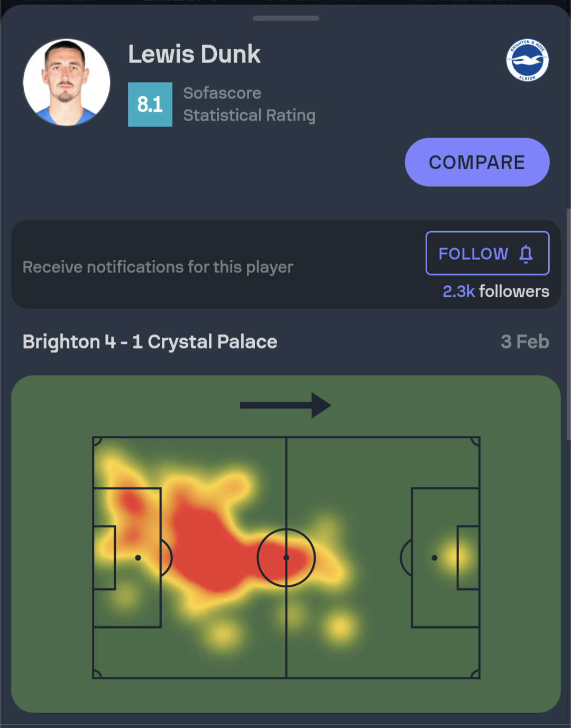Image resolution: width=571 pixels, height=728 pixels.
Task: Click the attack direction arrow above pitch
Action: pyautogui.click(x=285, y=405)
